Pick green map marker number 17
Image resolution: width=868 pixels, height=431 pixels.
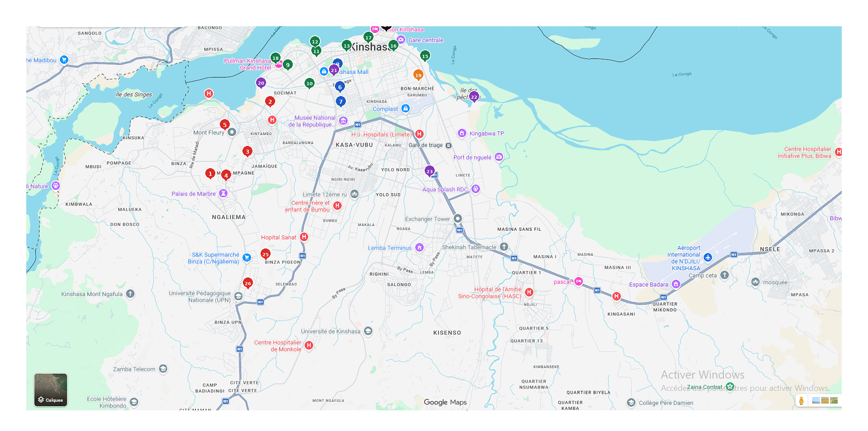[368, 37]
